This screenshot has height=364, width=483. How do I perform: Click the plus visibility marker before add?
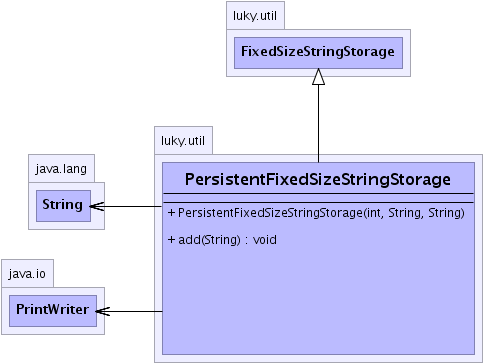(171, 240)
